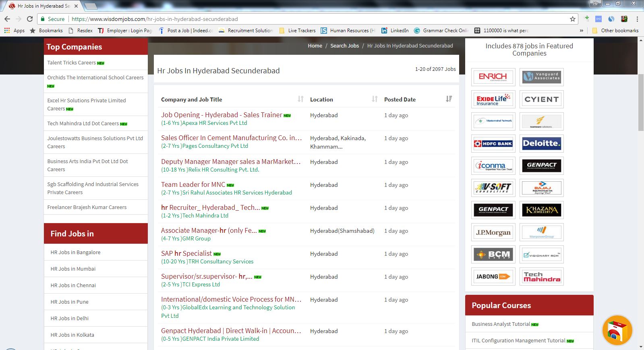Click the Tech Mahindra logo thumbnail
Screen dimensions: 644x350
click(x=541, y=277)
